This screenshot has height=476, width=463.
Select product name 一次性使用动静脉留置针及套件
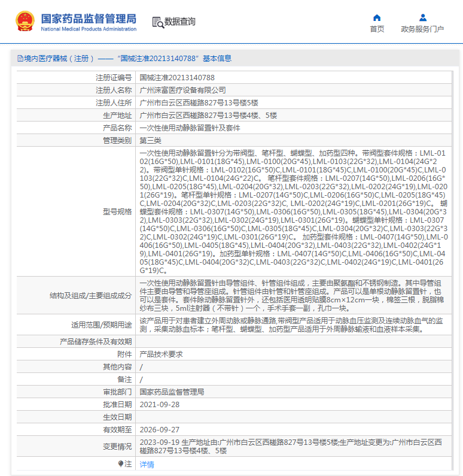[190, 128]
